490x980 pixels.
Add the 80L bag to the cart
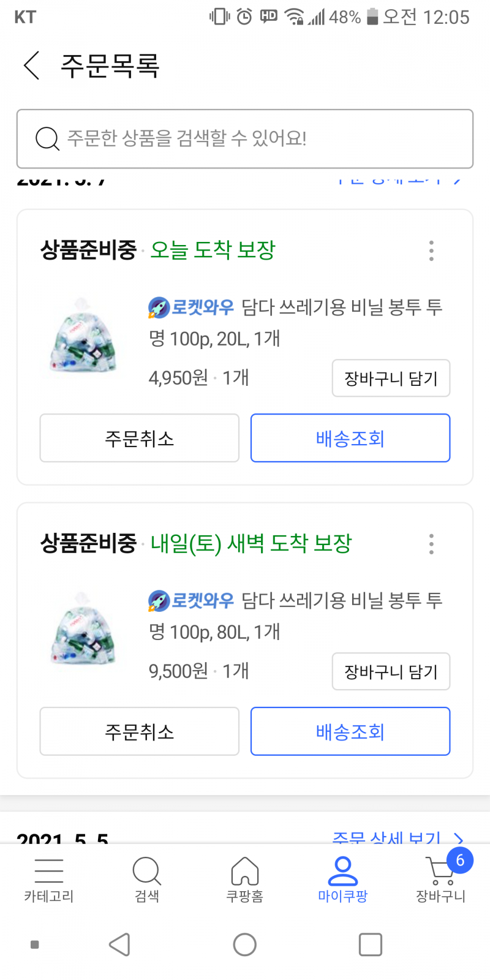click(x=391, y=672)
